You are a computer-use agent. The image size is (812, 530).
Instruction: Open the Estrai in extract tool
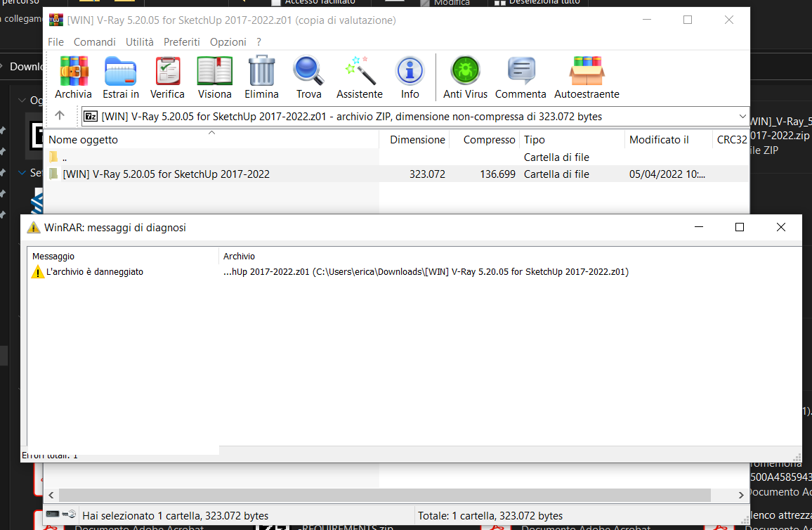tap(121, 77)
